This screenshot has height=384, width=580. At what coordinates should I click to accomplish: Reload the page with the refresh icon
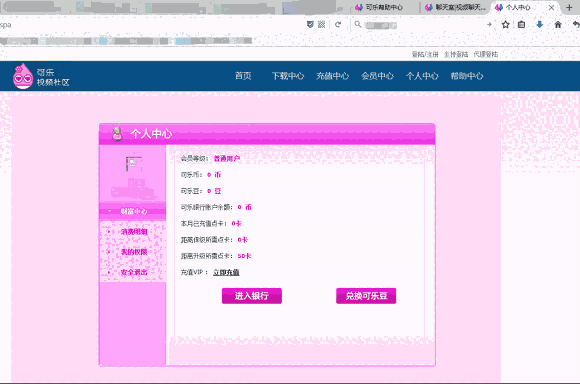pos(338,24)
